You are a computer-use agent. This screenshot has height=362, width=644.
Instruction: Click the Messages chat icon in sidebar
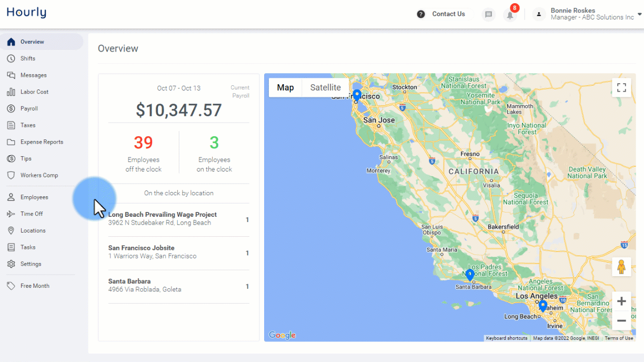(11, 75)
